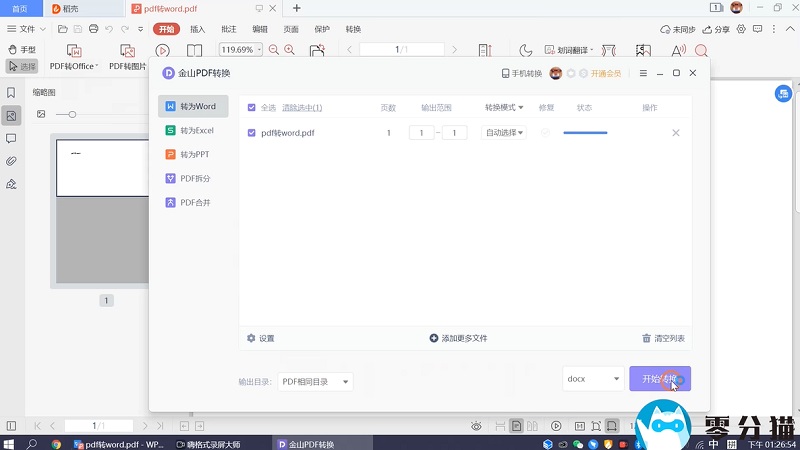Open the bookmark sidebar panel
The height and width of the screenshot is (450, 800).
[x=11, y=92]
